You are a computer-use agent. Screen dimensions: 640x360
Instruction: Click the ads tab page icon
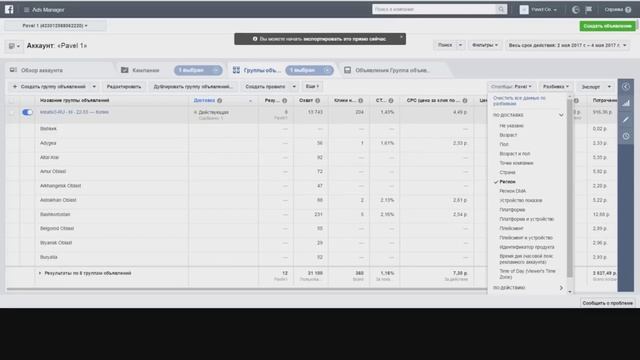tap(347, 70)
